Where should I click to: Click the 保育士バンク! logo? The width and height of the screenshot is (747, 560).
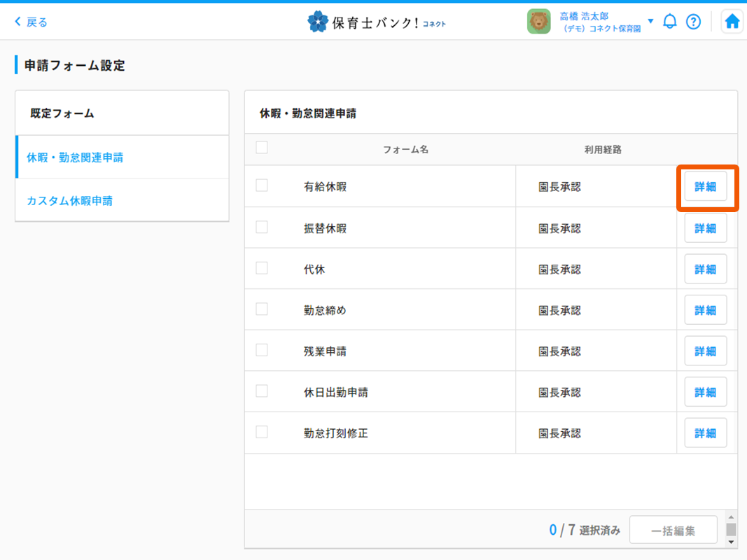pyautogui.click(x=377, y=22)
